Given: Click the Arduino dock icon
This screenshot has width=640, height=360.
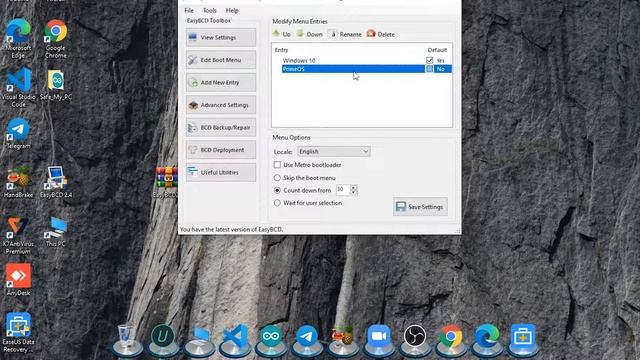Looking at the screenshot, I should [271, 336].
